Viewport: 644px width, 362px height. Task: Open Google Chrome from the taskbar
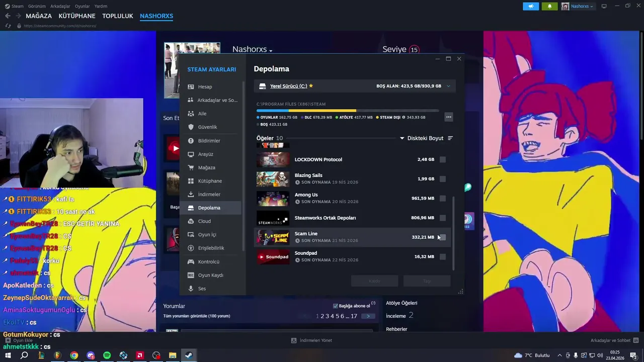point(74,355)
